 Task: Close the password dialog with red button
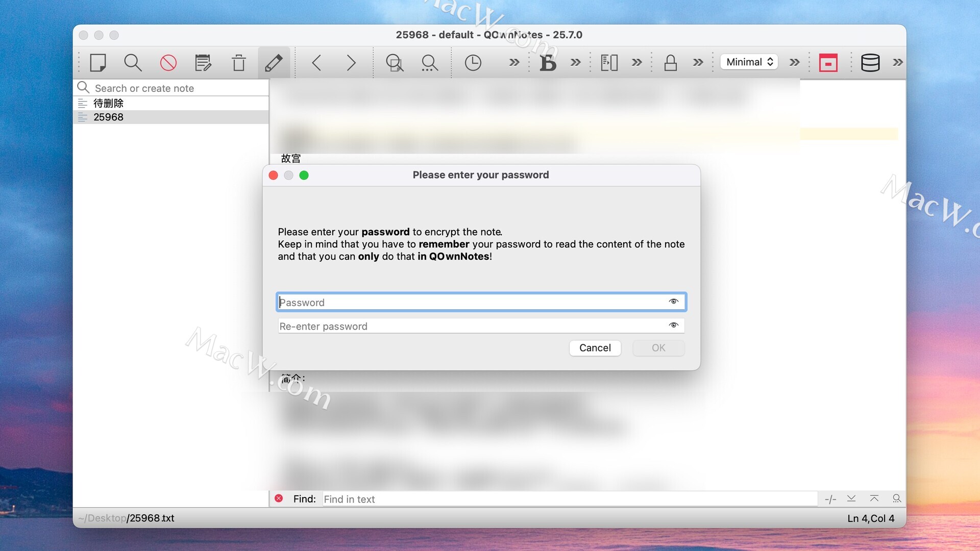(x=273, y=176)
